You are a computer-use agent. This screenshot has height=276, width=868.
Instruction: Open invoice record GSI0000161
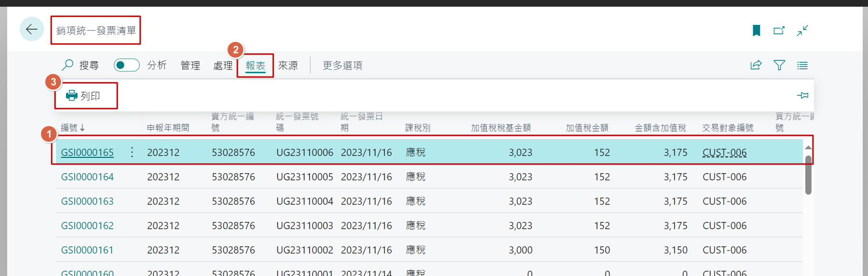[x=88, y=250]
